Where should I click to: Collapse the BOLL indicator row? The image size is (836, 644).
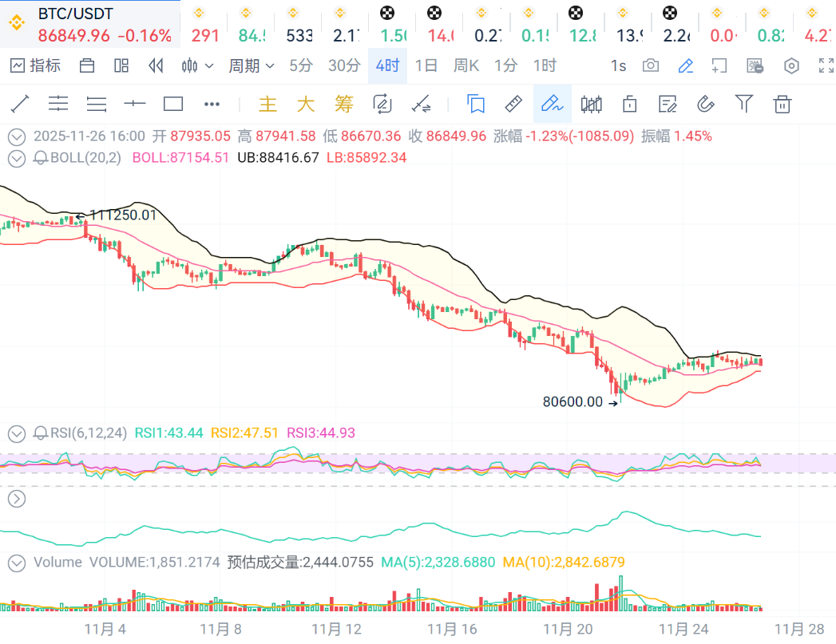point(16,158)
